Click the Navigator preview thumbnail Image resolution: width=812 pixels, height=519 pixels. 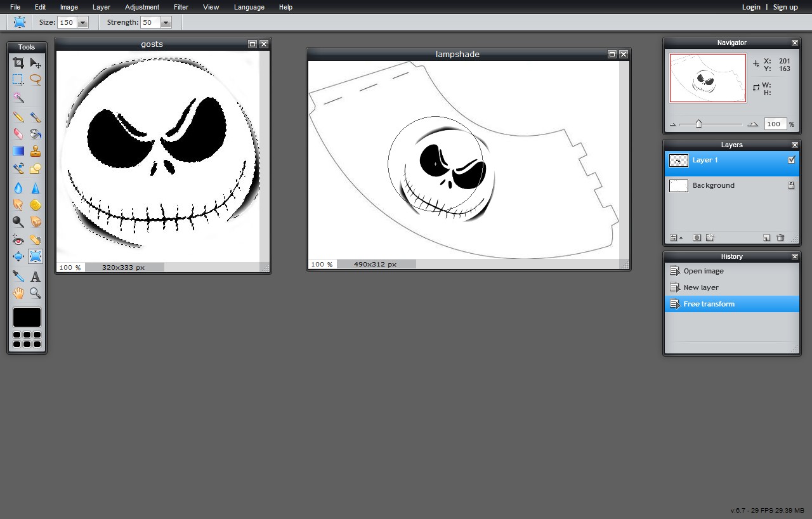708,78
